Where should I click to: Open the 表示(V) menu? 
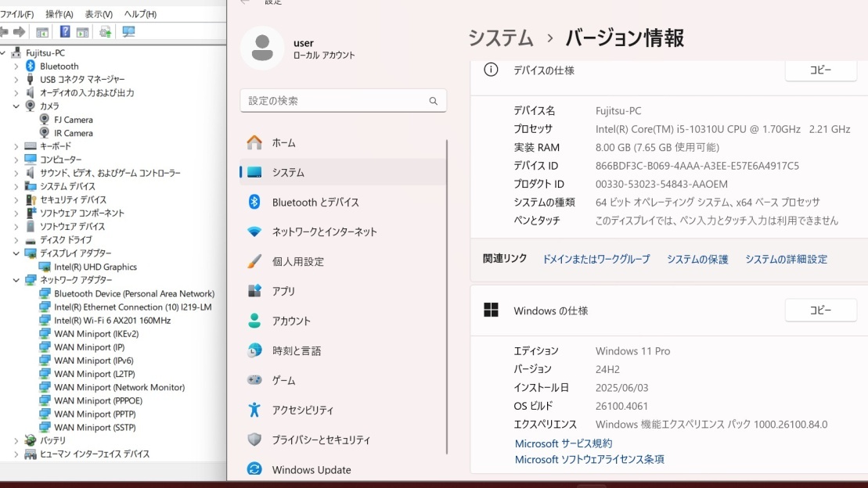99,14
